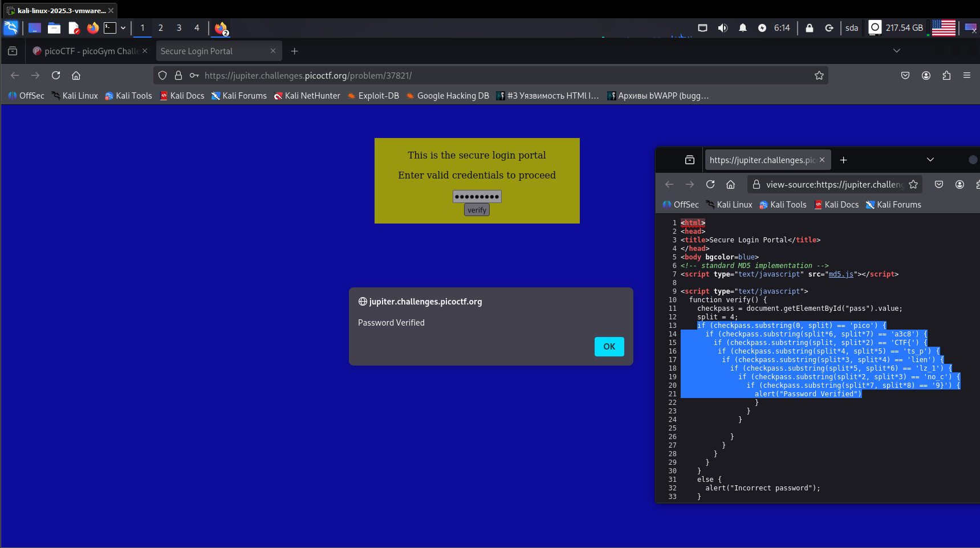Open Firefox application hamburger menu

(x=966, y=75)
